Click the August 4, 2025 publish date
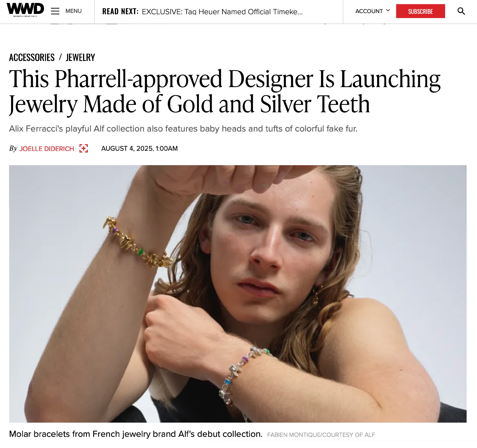The width and height of the screenshot is (477, 448). point(139,148)
